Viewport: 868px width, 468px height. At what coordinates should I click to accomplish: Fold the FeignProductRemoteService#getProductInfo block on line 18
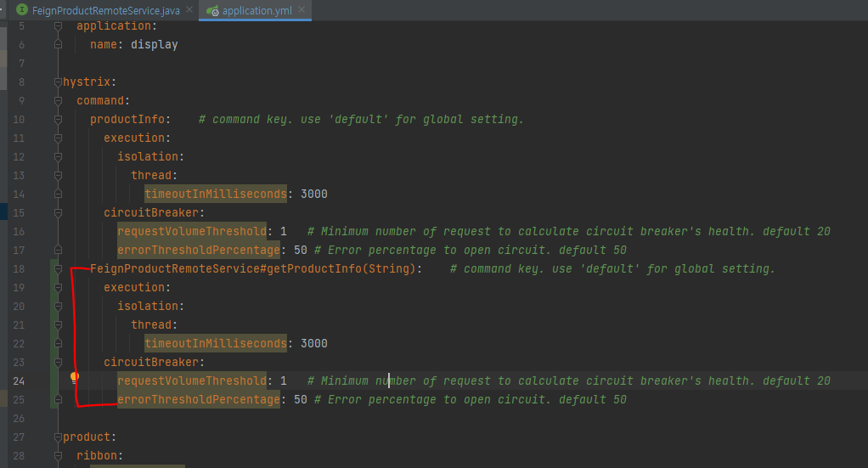click(58, 269)
